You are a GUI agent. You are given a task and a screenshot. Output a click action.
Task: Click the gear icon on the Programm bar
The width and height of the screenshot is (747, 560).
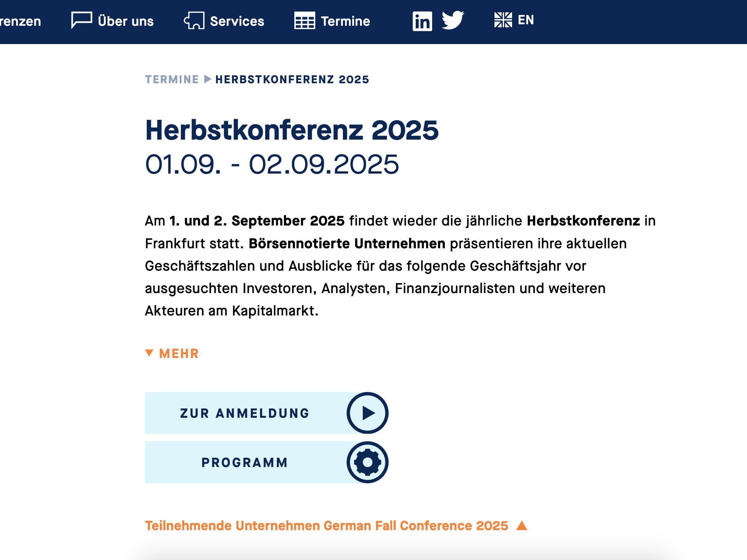(368, 462)
